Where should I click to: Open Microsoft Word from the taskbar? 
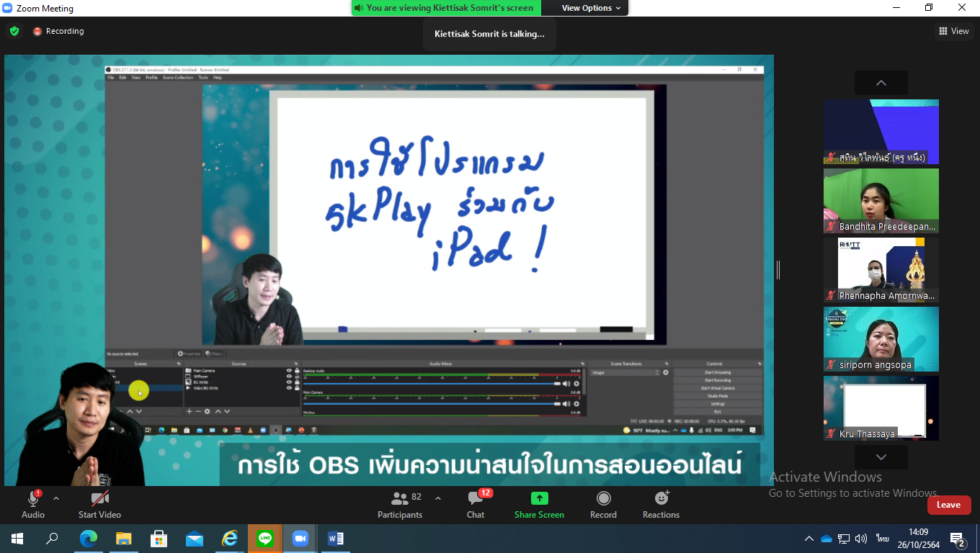point(336,539)
